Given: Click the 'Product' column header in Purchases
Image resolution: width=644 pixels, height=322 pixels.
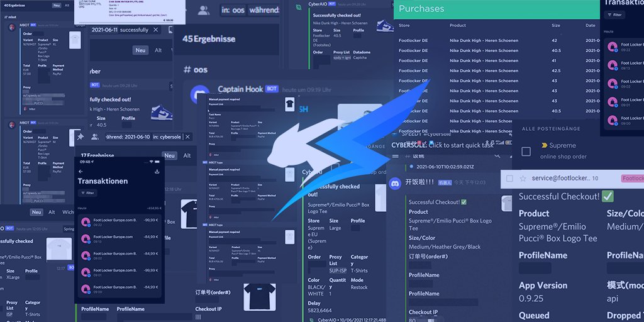Looking at the screenshot, I should pos(458,25).
